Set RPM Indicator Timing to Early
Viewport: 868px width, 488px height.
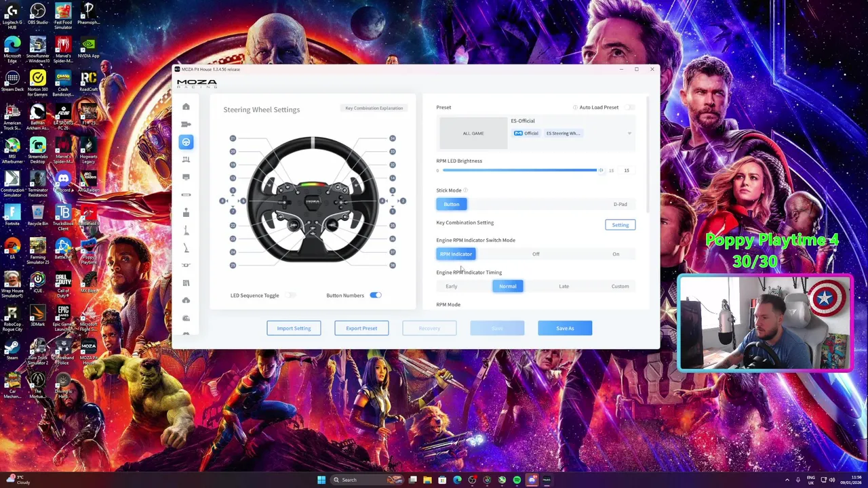tap(452, 286)
